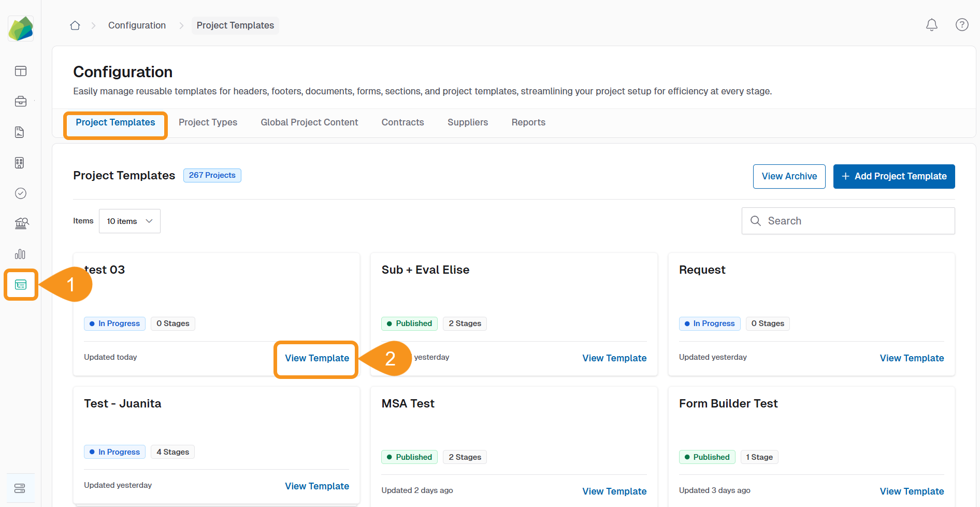Click inside the Search field
This screenshot has width=980, height=507.
(848, 221)
